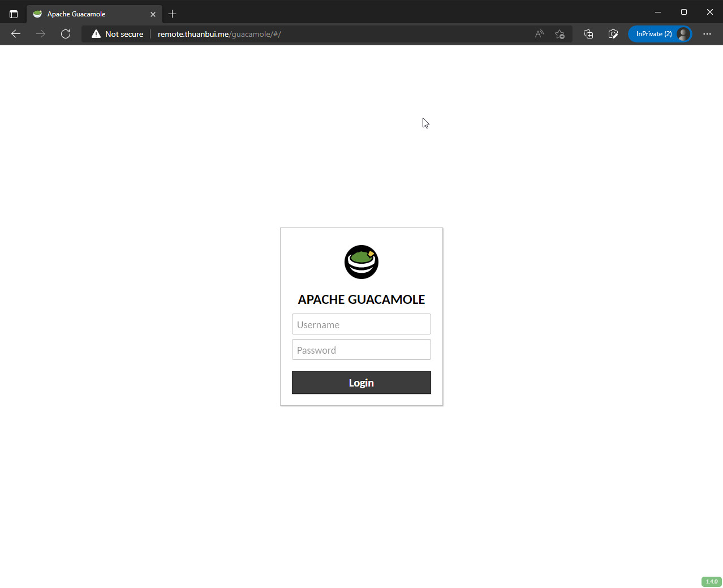Open a new tab with the plus icon
This screenshot has width=723, height=588.
[x=173, y=14]
